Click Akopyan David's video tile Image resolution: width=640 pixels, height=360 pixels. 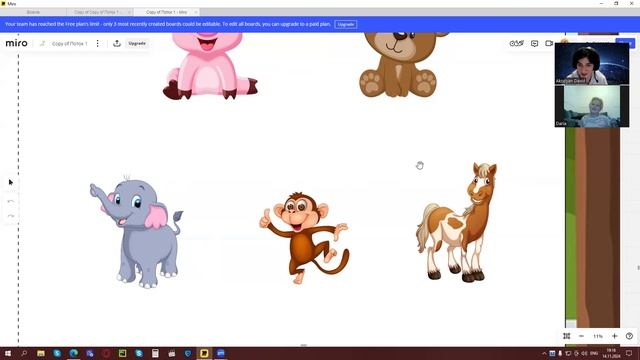tap(592, 64)
